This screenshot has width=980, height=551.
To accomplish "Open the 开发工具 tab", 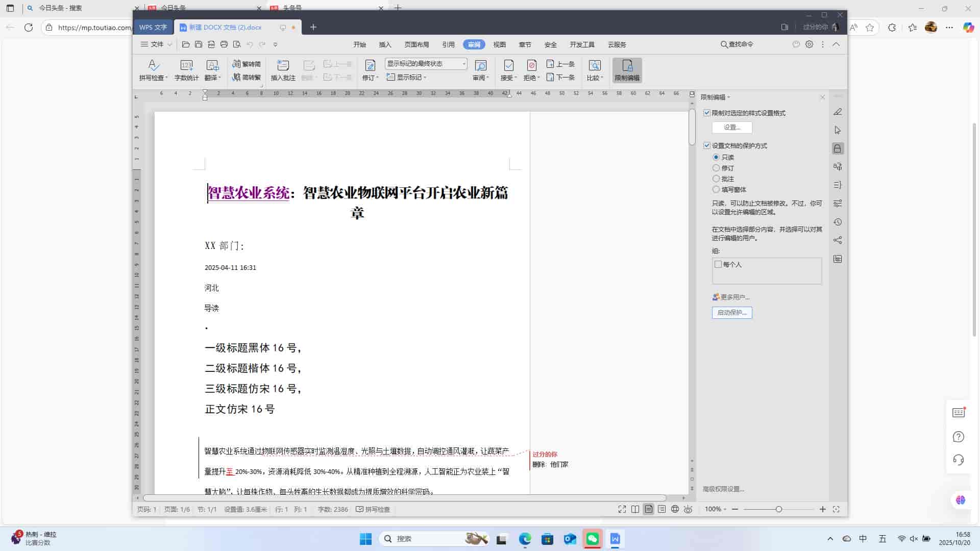I will pos(582,44).
